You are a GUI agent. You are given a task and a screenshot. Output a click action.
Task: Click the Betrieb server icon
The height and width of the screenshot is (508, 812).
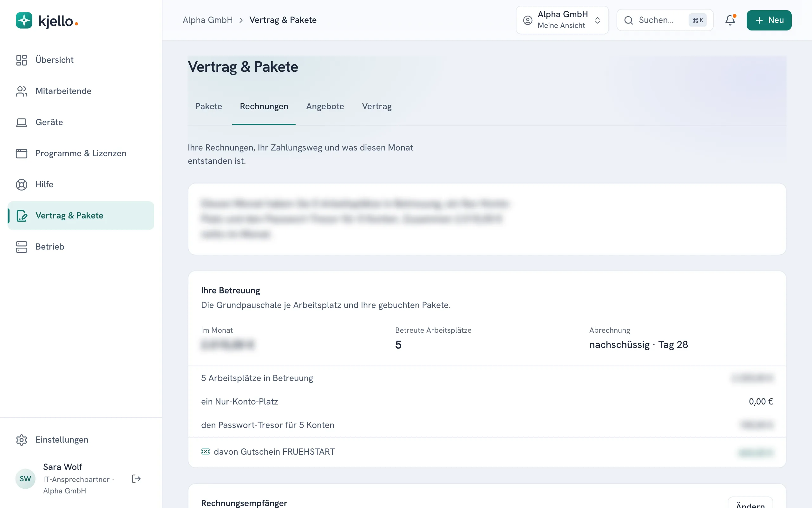tap(22, 247)
